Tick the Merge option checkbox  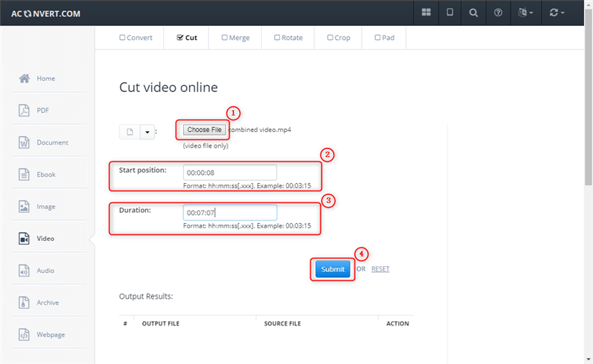225,38
